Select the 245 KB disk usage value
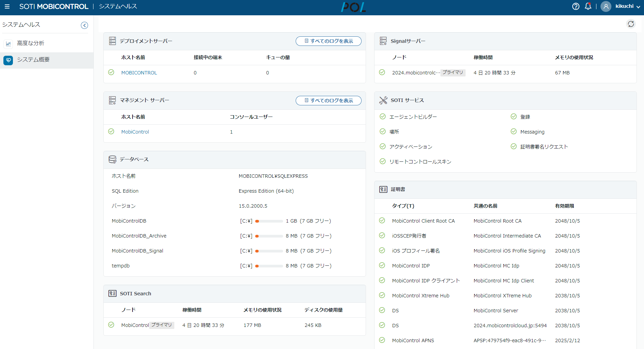Image resolution: width=644 pixels, height=349 pixels. 313,325
